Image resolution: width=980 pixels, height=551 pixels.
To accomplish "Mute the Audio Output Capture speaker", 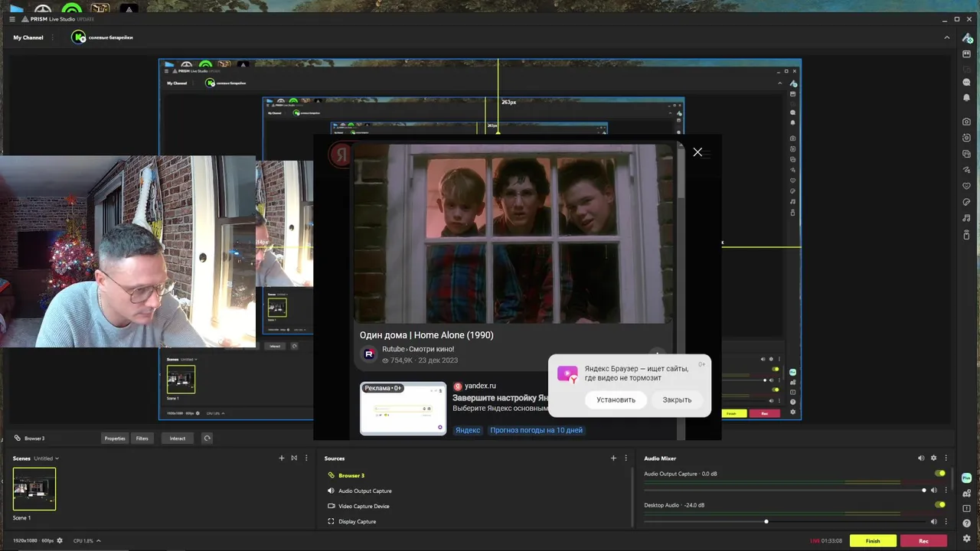I will pyautogui.click(x=933, y=490).
